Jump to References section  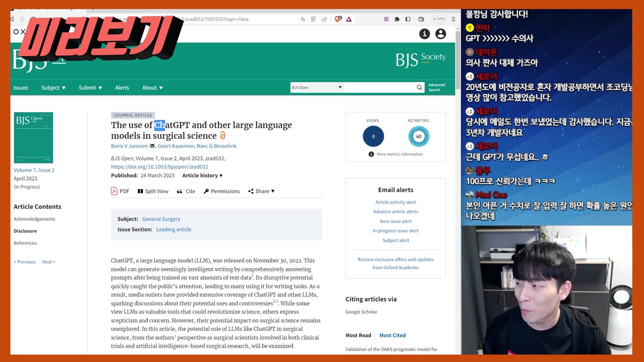[x=25, y=243]
